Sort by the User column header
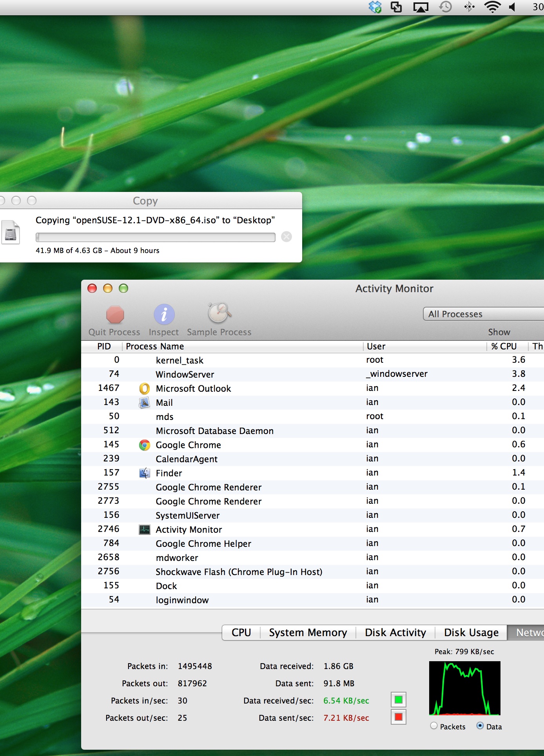Image resolution: width=544 pixels, height=756 pixels. coord(425,346)
